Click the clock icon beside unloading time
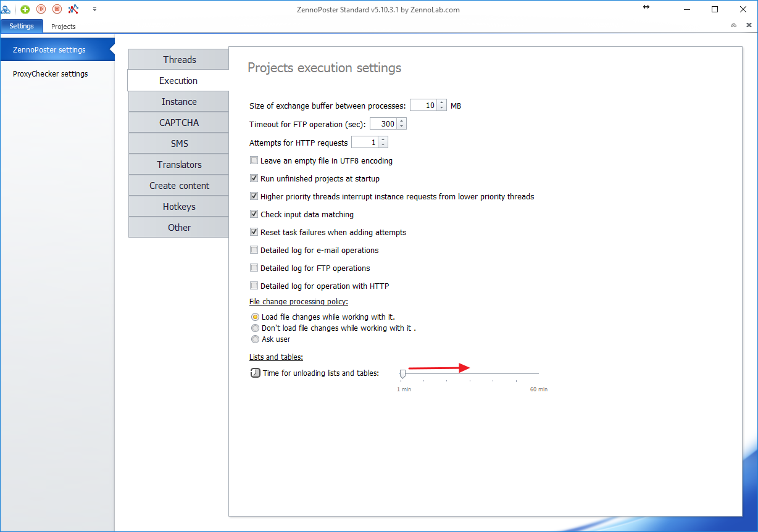The height and width of the screenshot is (532, 758). coord(256,373)
